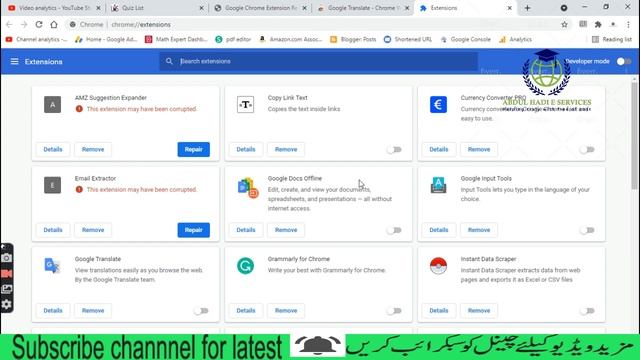640x360 pixels.
Task: Open Details for Google Input Tools
Action: [x=439, y=230]
